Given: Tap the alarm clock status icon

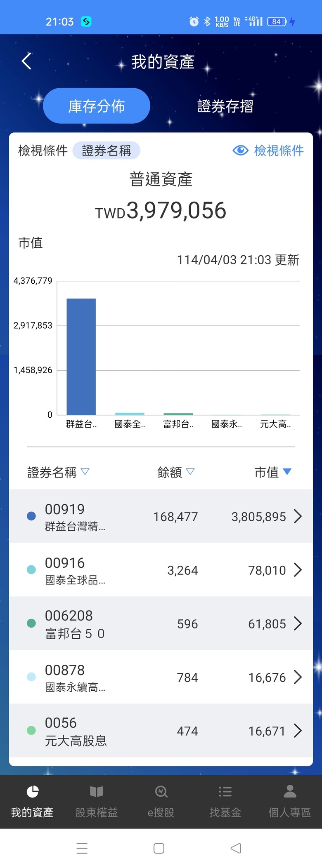Looking at the screenshot, I should click(x=194, y=21).
